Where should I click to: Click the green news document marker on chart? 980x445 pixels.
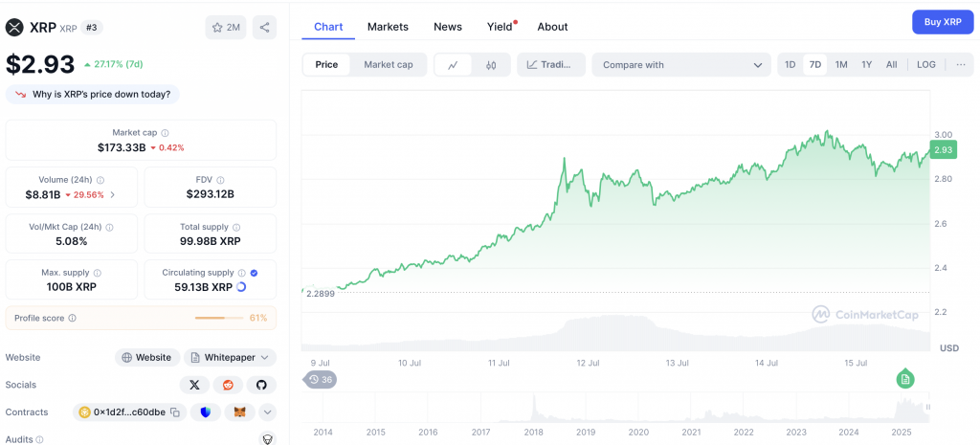point(905,379)
